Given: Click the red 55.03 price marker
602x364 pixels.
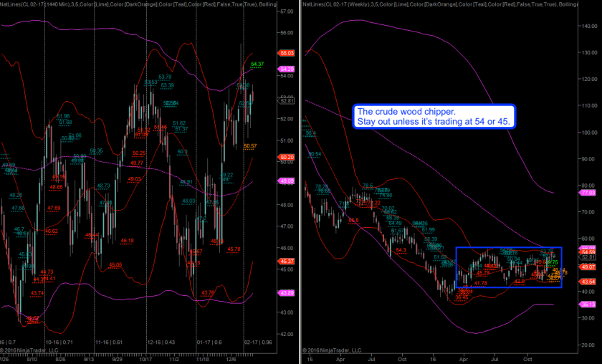Looking at the screenshot, I should point(287,53).
